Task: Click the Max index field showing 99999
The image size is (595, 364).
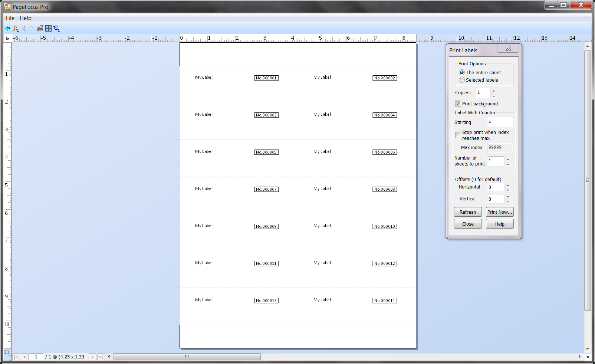Action: (x=500, y=148)
